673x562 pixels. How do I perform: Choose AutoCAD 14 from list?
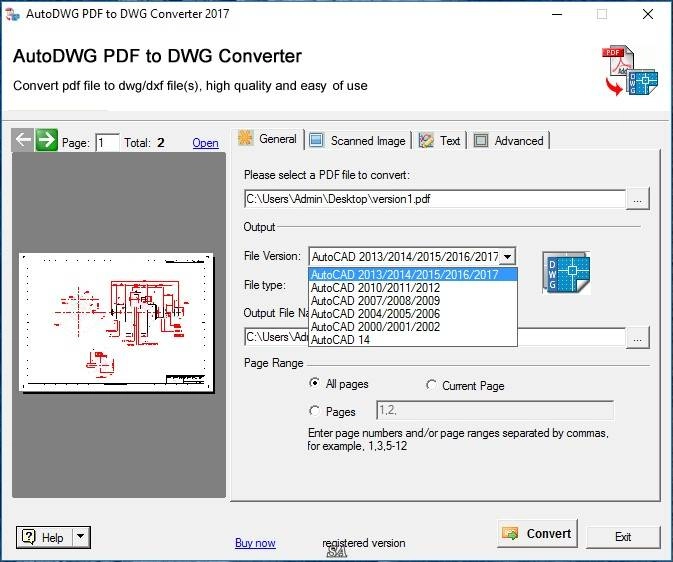(x=413, y=340)
